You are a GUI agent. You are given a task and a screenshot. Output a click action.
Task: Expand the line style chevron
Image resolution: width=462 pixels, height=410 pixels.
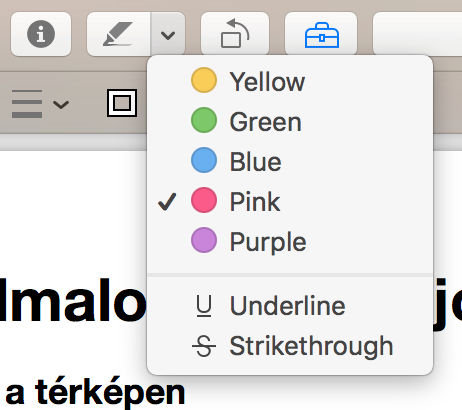pos(61,105)
